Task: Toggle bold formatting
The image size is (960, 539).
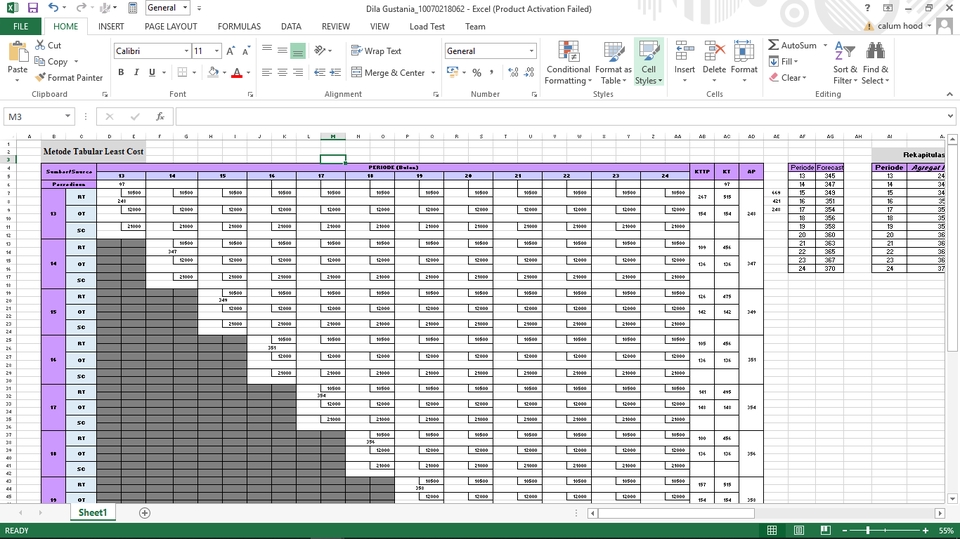Action: (121, 72)
